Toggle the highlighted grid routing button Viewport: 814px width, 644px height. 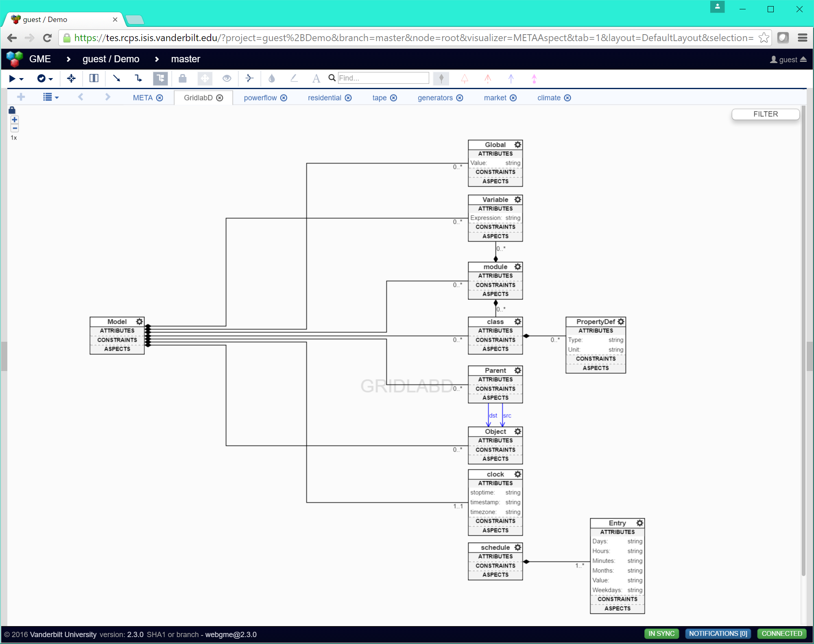click(160, 78)
